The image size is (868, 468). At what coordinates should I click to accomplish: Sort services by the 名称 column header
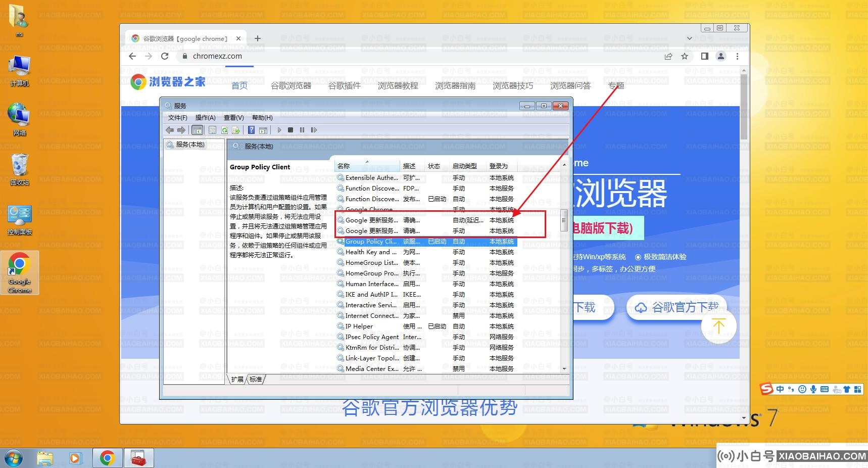(x=367, y=166)
